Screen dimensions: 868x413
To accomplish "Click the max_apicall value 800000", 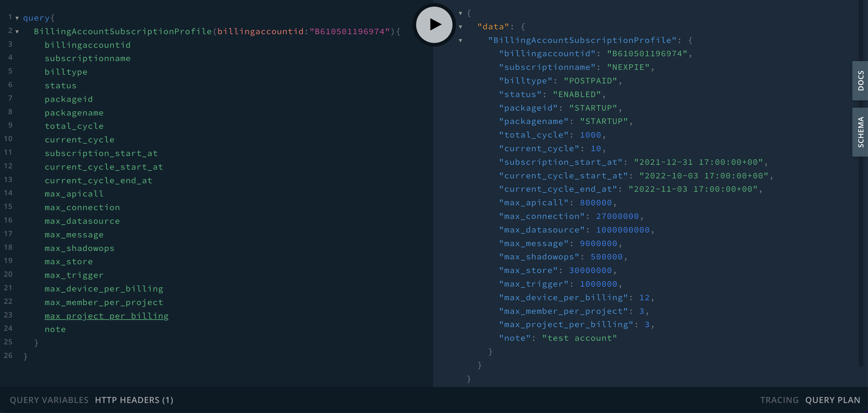I will [x=596, y=203].
